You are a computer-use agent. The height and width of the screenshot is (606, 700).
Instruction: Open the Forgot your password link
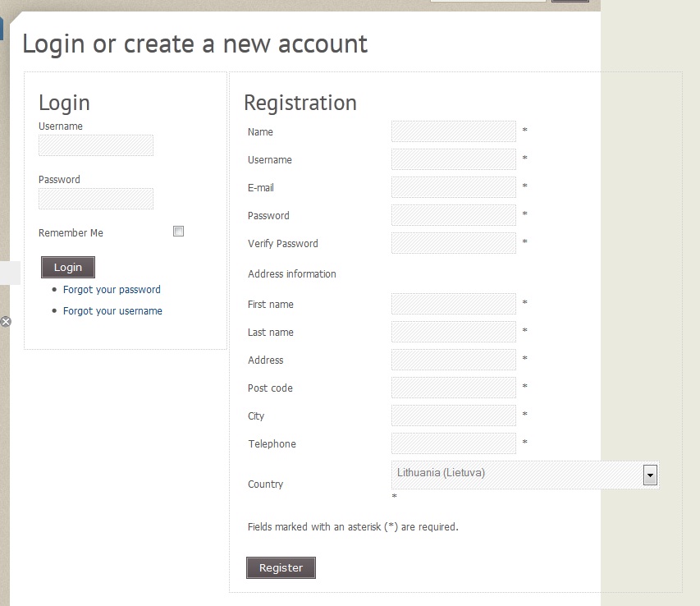(x=112, y=290)
